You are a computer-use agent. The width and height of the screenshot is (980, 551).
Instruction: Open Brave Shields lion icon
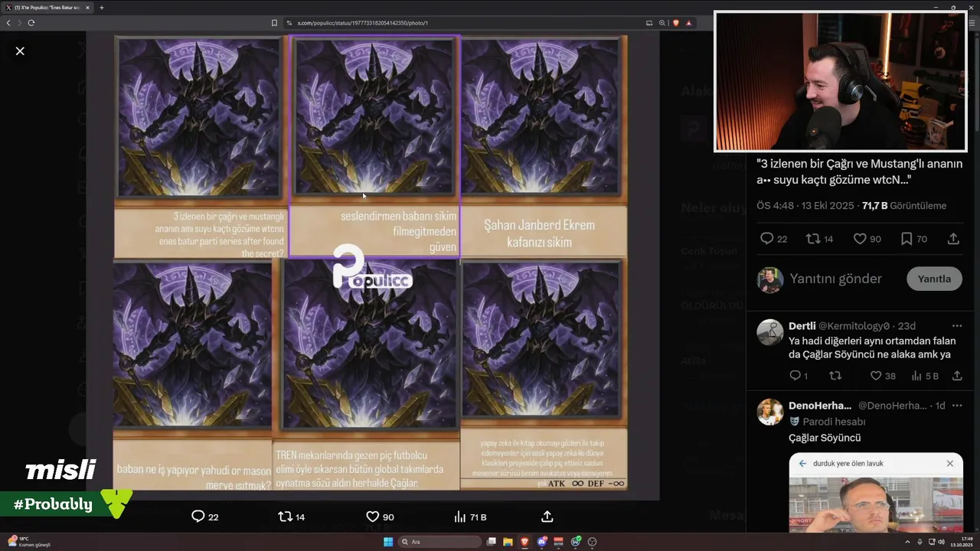click(676, 23)
